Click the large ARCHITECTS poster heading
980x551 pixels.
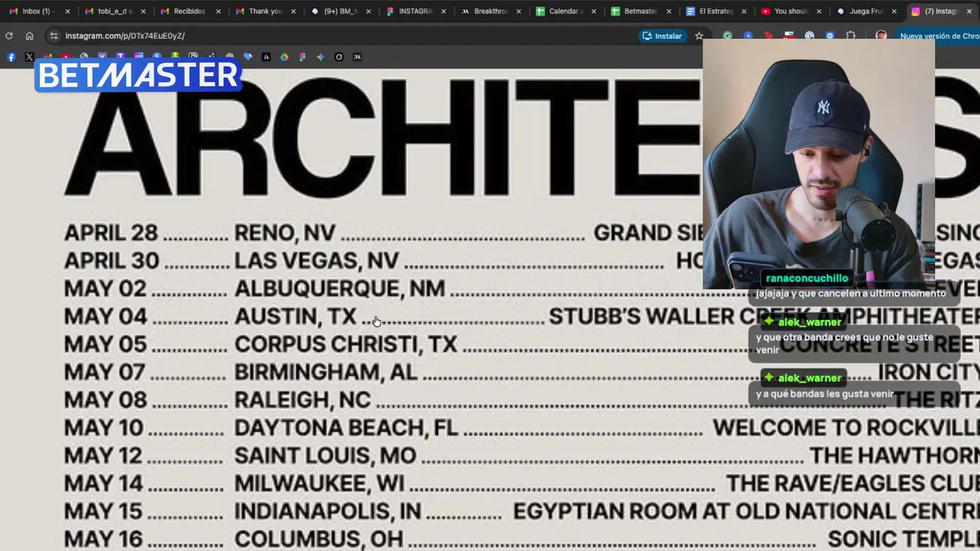pyautogui.click(x=383, y=136)
